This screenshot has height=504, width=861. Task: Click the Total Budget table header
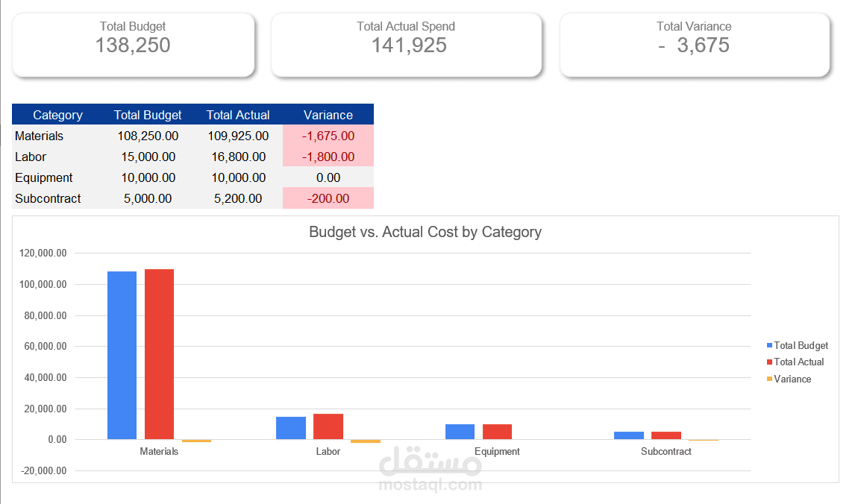148,115
